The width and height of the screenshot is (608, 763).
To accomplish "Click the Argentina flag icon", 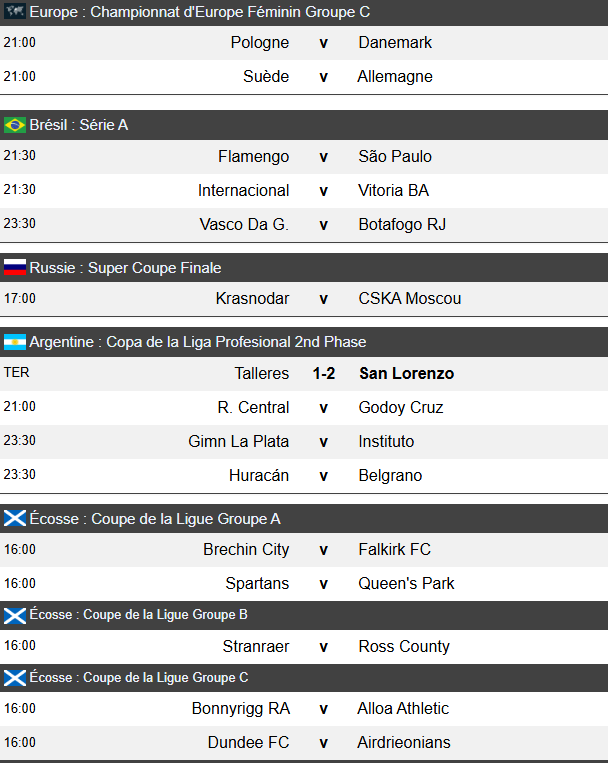I will 14,342.
